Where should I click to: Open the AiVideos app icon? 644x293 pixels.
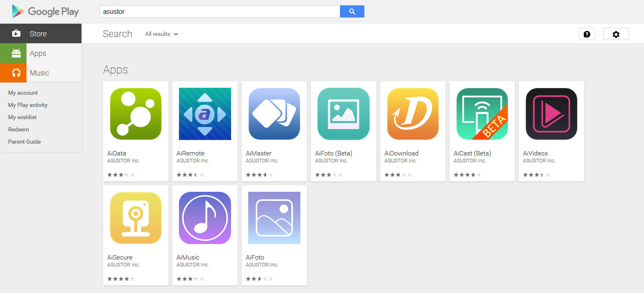click(x=551, y=114)
